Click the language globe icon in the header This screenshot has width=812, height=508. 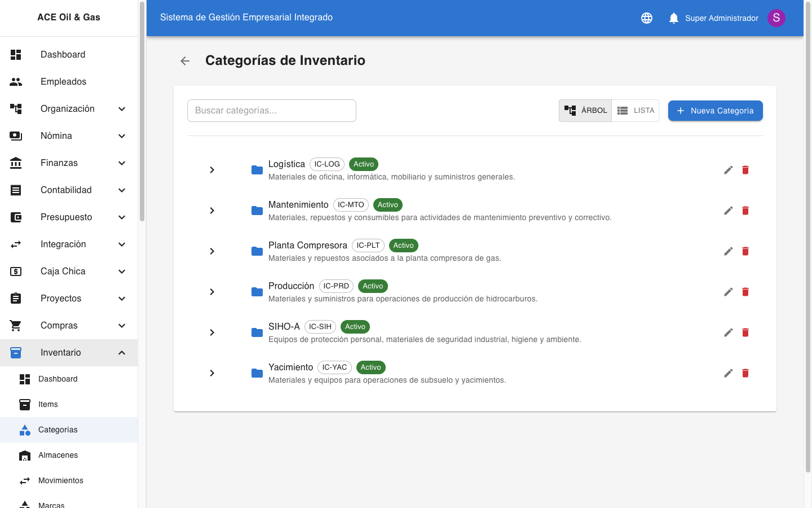pos(647,17)
